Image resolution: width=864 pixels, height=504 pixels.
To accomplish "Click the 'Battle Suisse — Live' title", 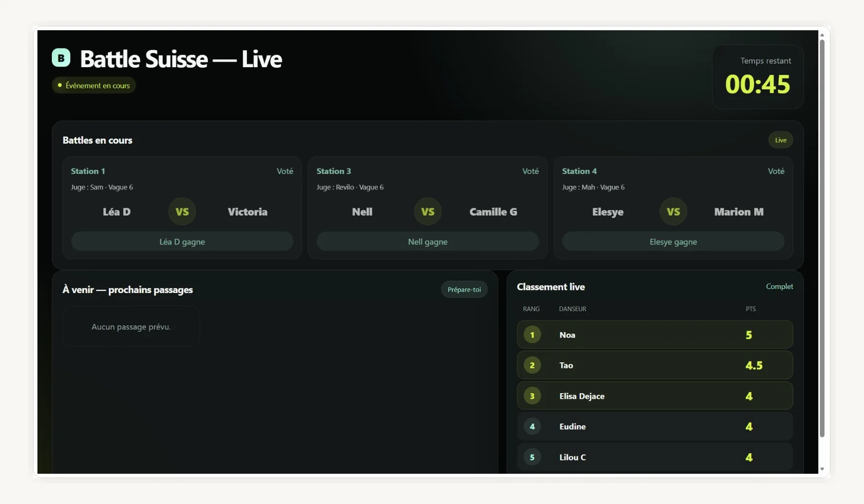I will pyautogui.click(x=181, y=59).
